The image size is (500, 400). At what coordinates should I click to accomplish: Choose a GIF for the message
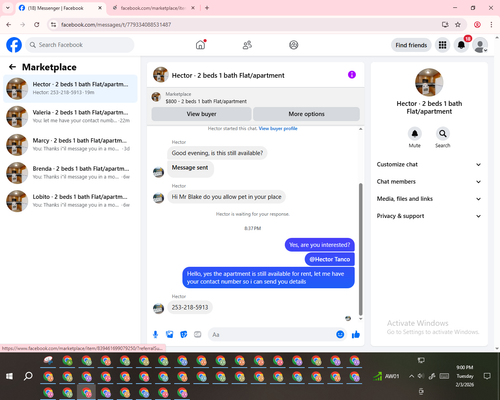click(x=198, y=334)
